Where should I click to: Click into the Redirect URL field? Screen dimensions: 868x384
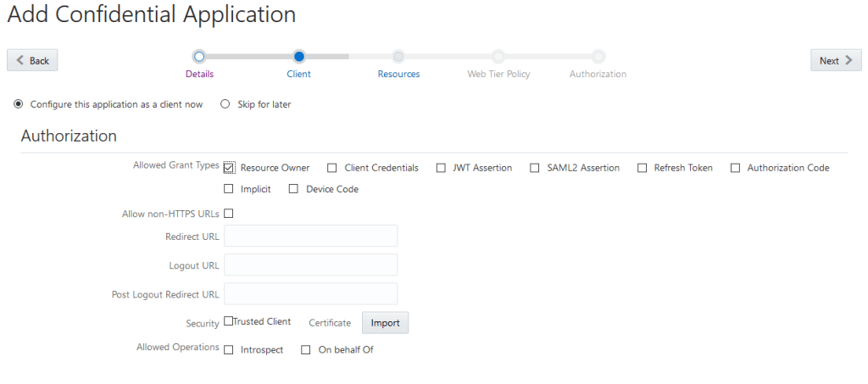pos(310,236)
